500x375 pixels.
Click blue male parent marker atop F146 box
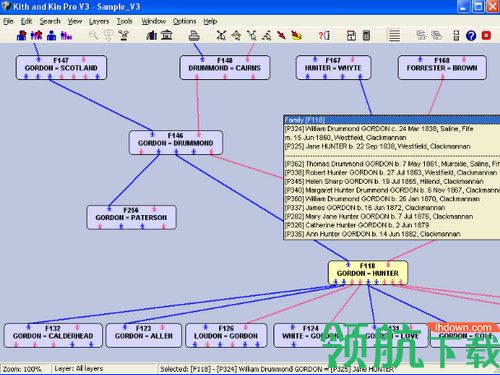click(x=152, y=134)
